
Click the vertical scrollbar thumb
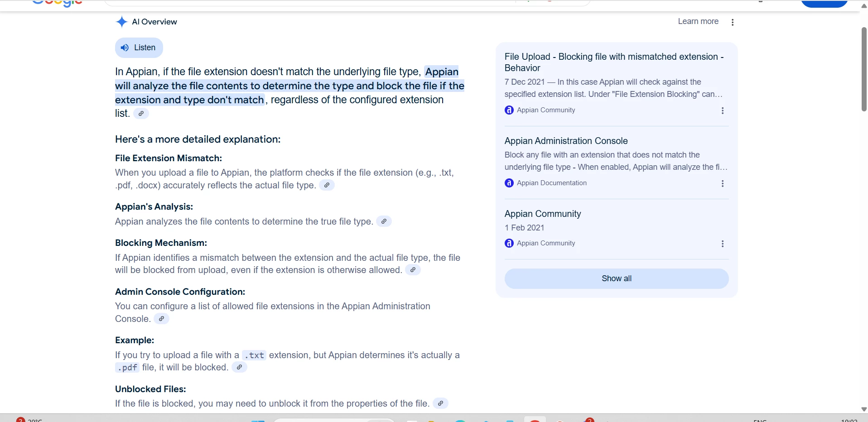[864, 69]
